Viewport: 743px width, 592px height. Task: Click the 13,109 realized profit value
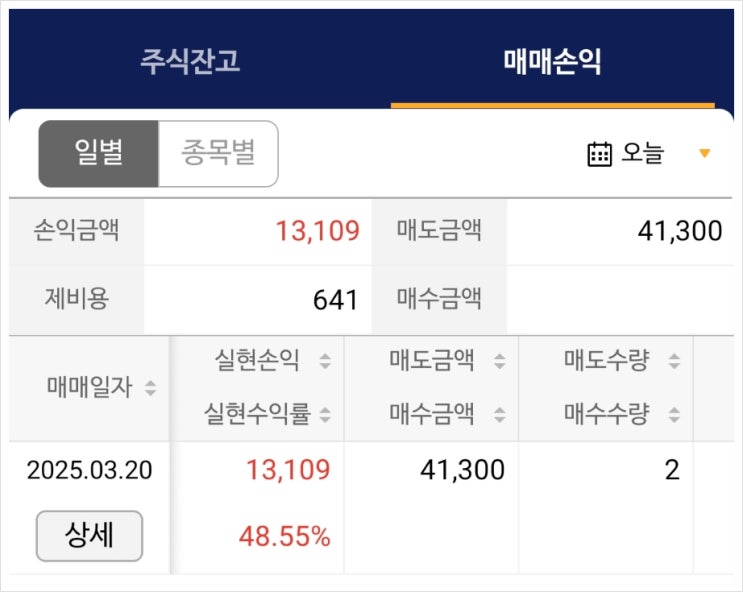click(289, 470)
